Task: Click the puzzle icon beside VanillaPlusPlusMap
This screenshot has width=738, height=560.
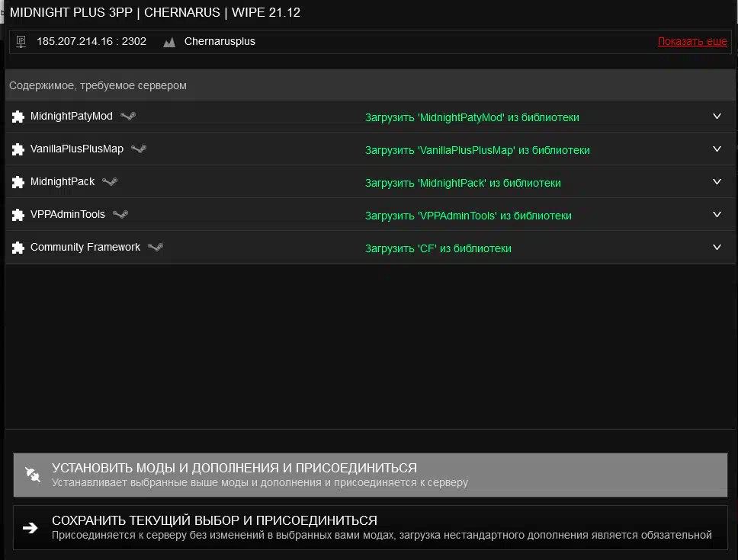Action: [18, 150]
